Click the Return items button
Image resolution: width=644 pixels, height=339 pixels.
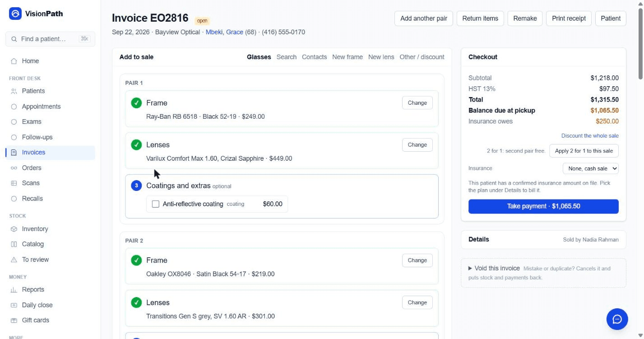click(480, 19)
